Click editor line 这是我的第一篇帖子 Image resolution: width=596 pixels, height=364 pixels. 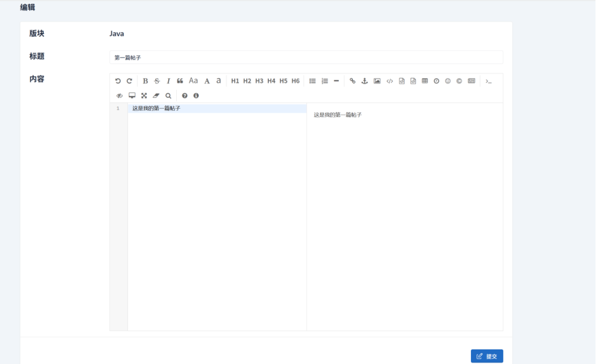pos(217,109)
